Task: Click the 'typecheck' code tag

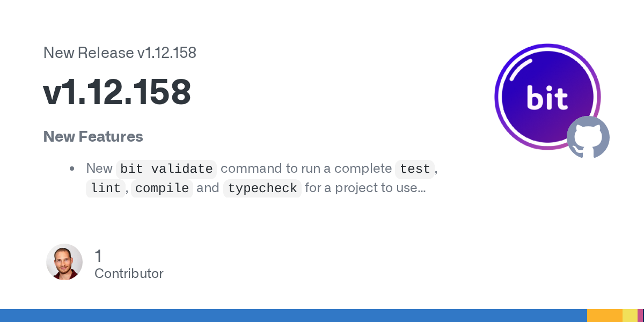Action: 262,188
